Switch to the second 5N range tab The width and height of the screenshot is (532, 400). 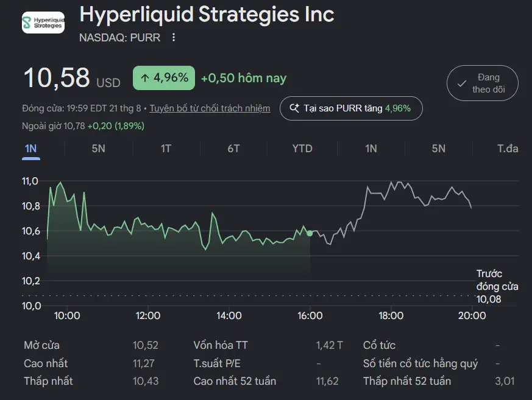439,149
